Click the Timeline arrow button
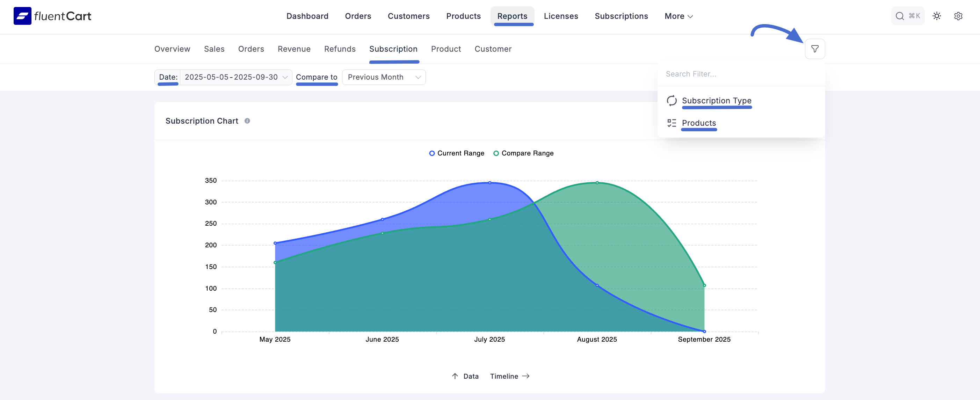Image resolution: width=980 pixels, height=400 pixels. click(x=509, y=376)
